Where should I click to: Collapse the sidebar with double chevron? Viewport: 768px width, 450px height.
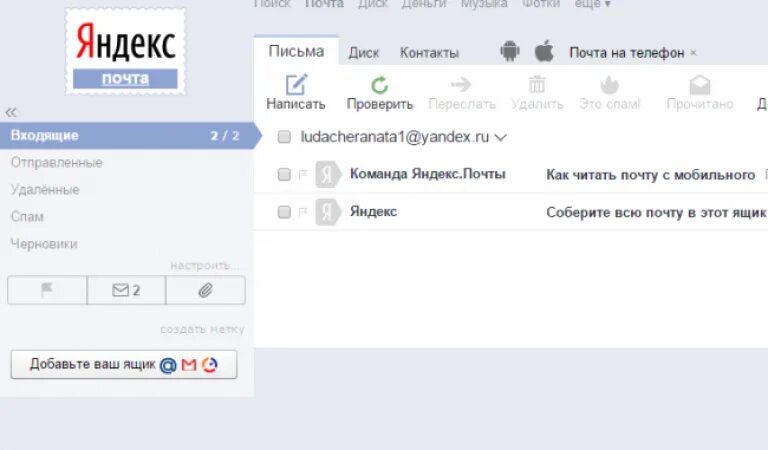coord(11,113)
